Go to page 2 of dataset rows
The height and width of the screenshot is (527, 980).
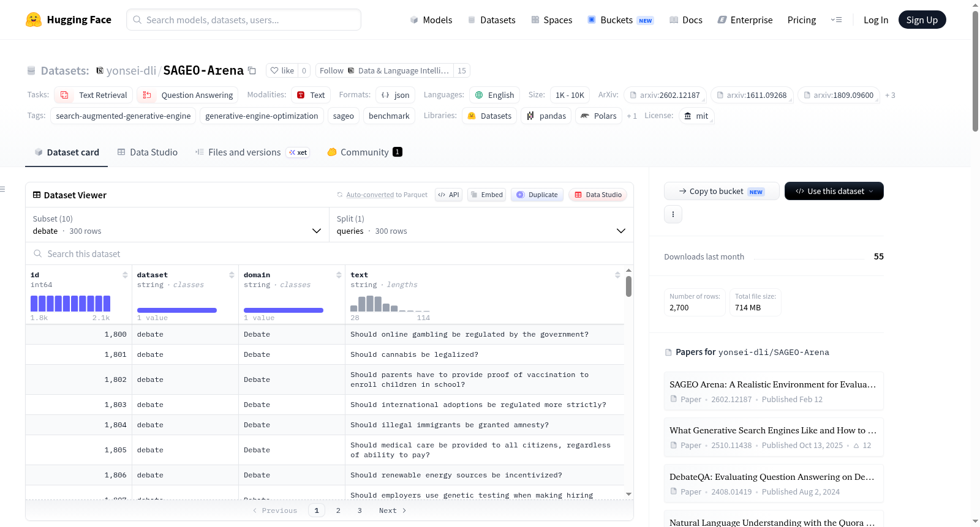tap(338, 510)
